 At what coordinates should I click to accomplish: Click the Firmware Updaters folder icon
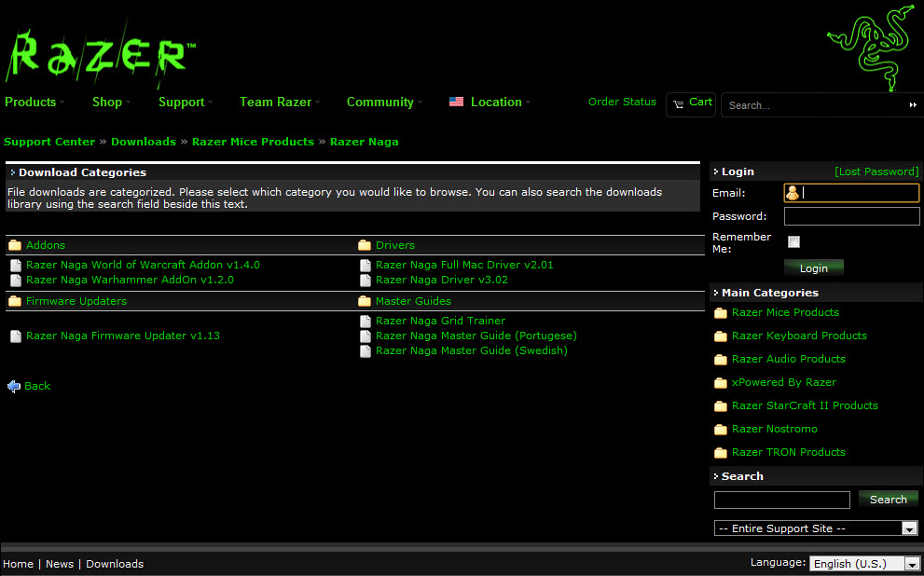pos(15,301)
